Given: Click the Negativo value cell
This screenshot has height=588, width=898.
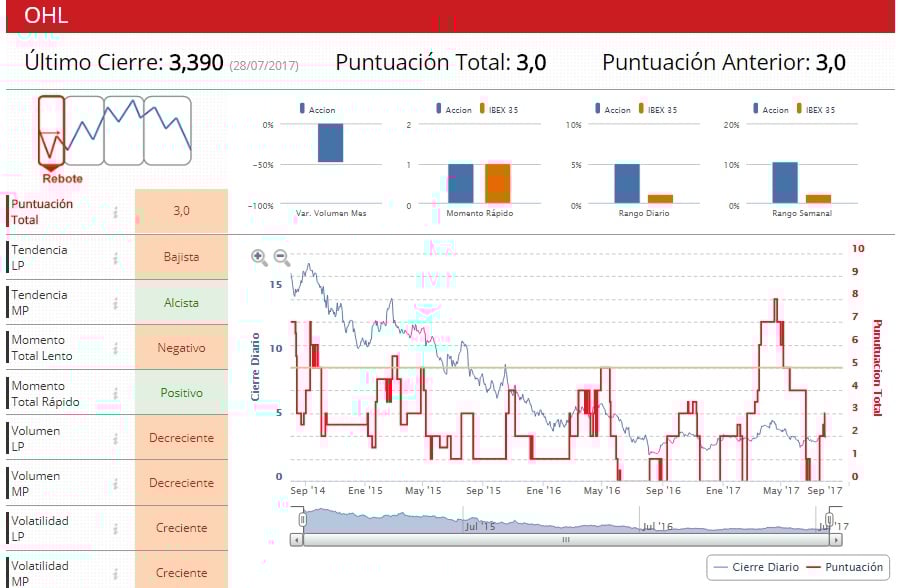Looking at the screenshot, I should (x=182, y=348).
